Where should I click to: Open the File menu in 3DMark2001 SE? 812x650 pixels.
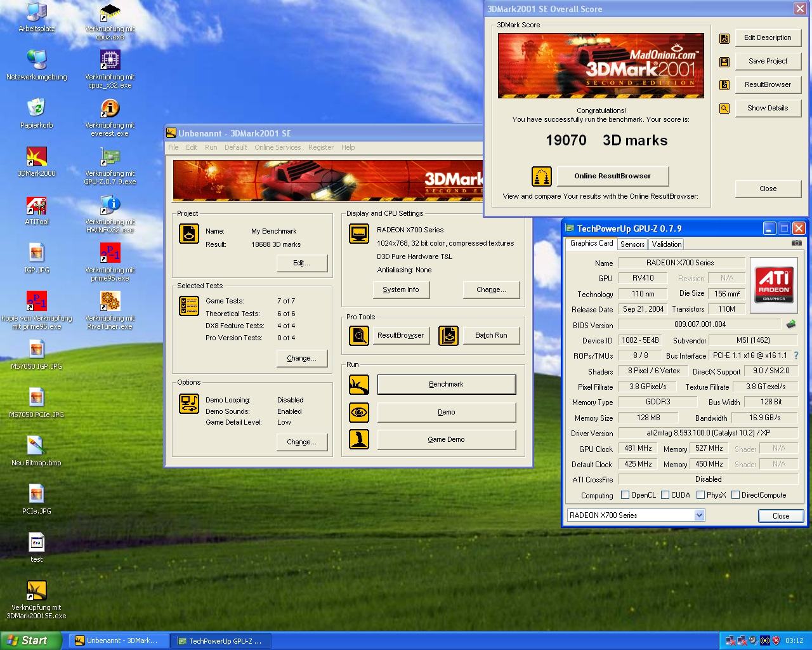(173, 147)
